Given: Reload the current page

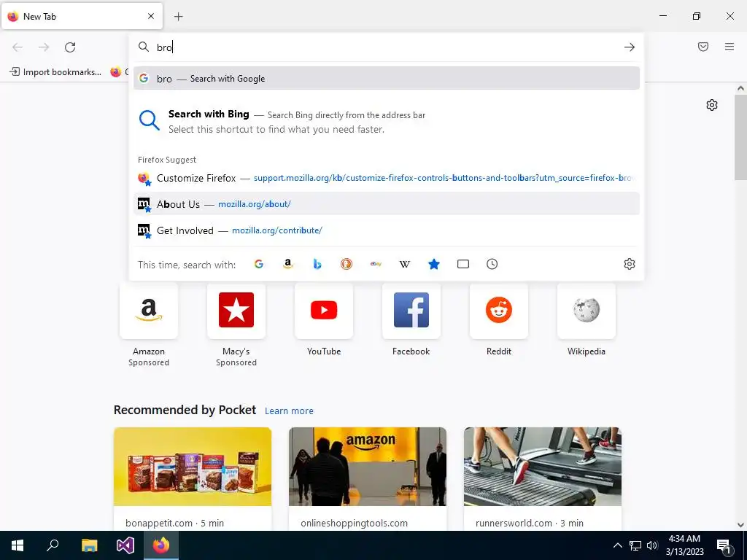Looking at the screenshot, I should point(70,47).
